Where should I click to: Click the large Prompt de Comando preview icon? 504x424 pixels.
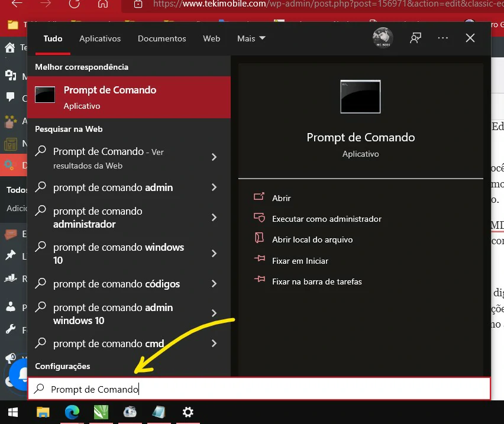(x=360, y=96)
